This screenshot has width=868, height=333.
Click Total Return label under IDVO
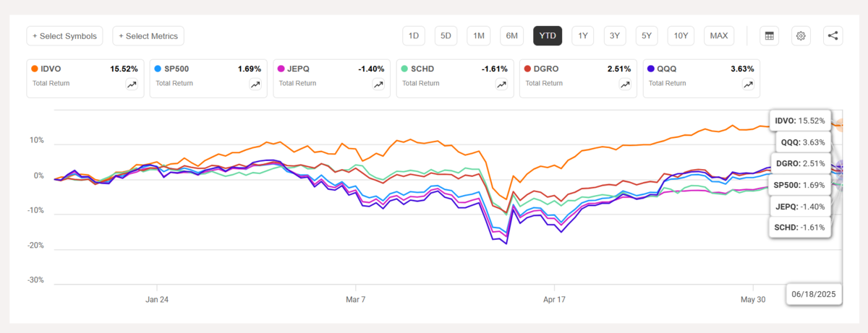(x=51, y=83)
